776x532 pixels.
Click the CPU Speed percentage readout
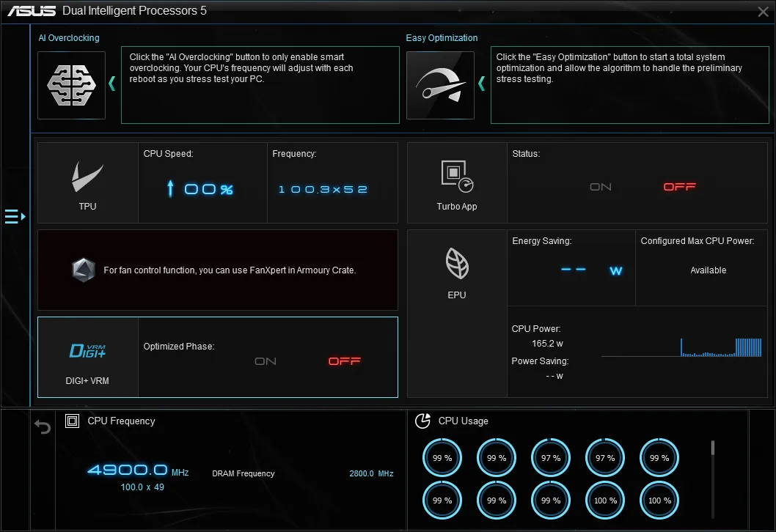[208, 189]
